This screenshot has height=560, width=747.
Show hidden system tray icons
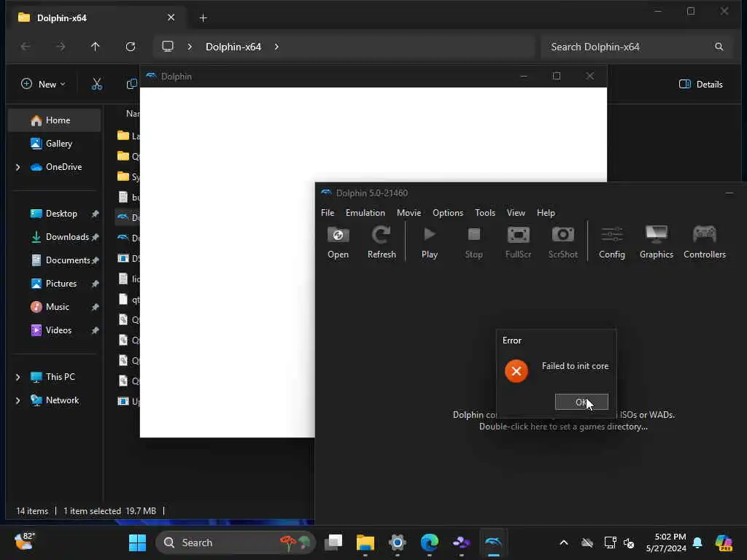coord(564,542)
